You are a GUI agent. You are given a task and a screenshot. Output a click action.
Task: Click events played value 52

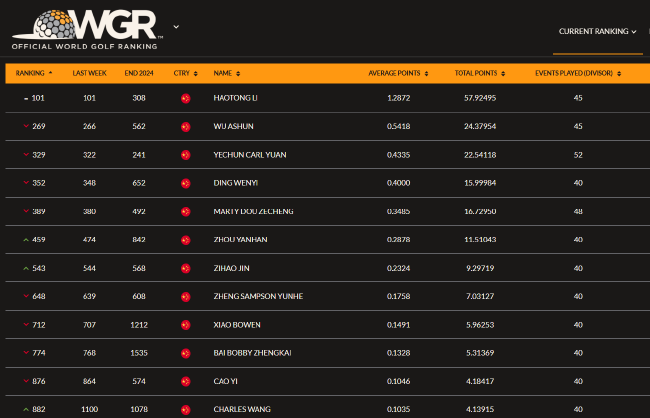pos(578,155)
